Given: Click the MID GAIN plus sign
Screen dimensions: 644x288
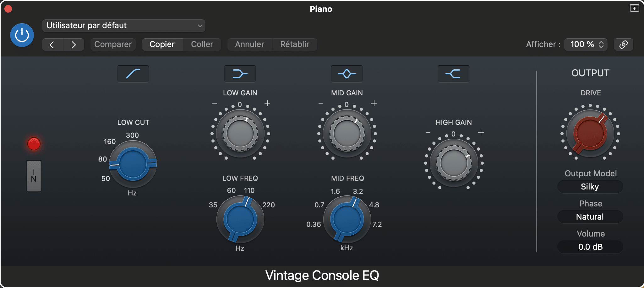Looking at the screenshot, I should click(374, 103).
